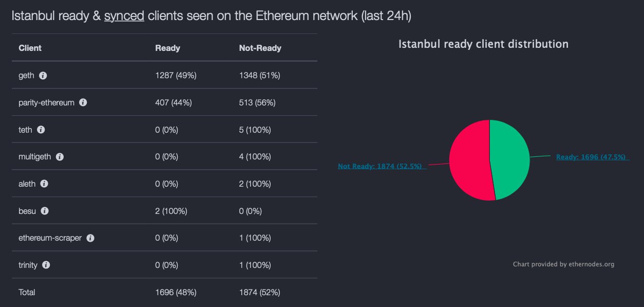Click the green Ready pie slice
Screen dimensions: 644x307
coord(510,158)
